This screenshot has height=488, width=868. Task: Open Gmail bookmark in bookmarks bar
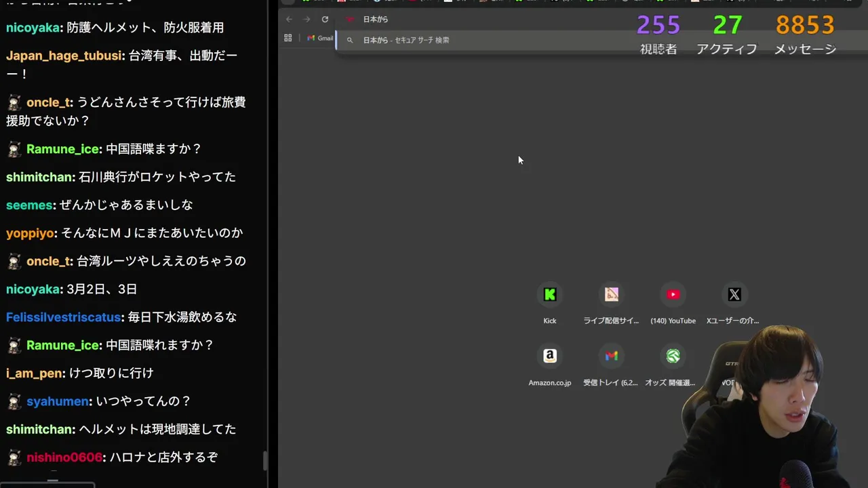click(320, 39)
